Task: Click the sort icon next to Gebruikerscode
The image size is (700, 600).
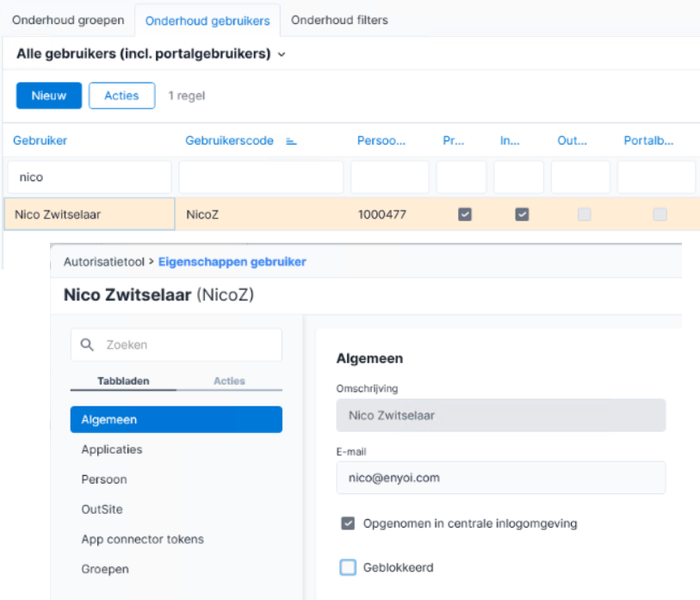Action: point(292,141)
